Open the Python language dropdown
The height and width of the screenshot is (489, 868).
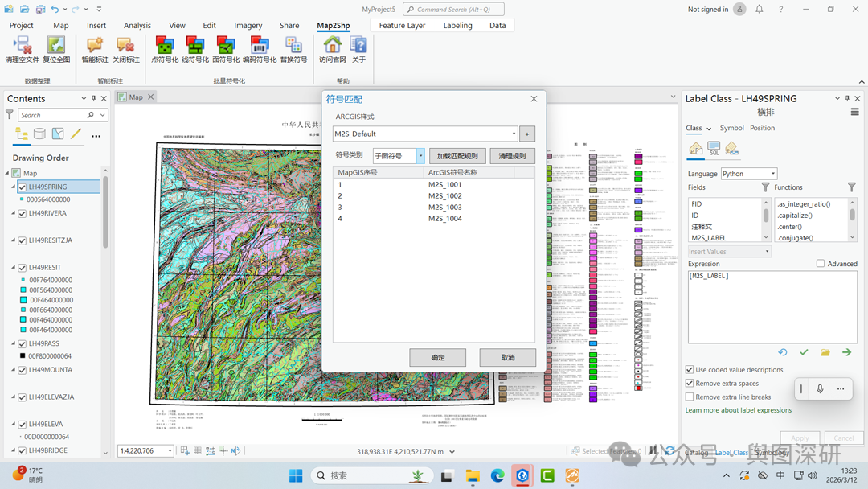pos(749,174)
